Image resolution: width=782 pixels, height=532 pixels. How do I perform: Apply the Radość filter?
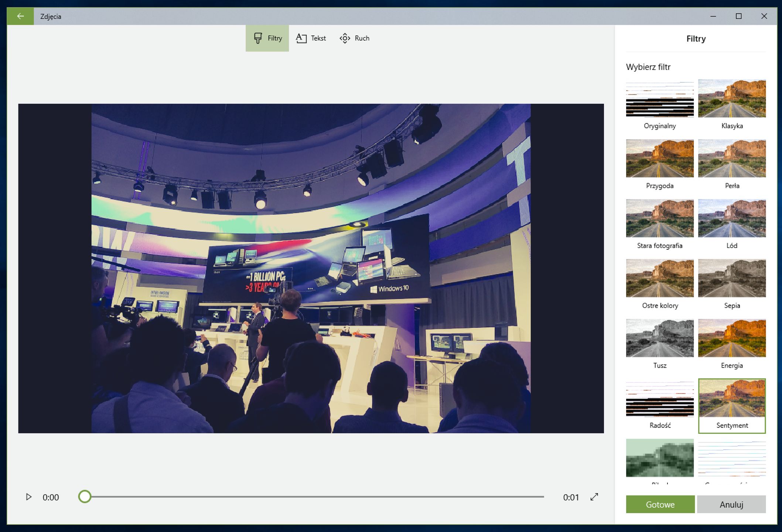pyautogui.click(x=659, y=399)
